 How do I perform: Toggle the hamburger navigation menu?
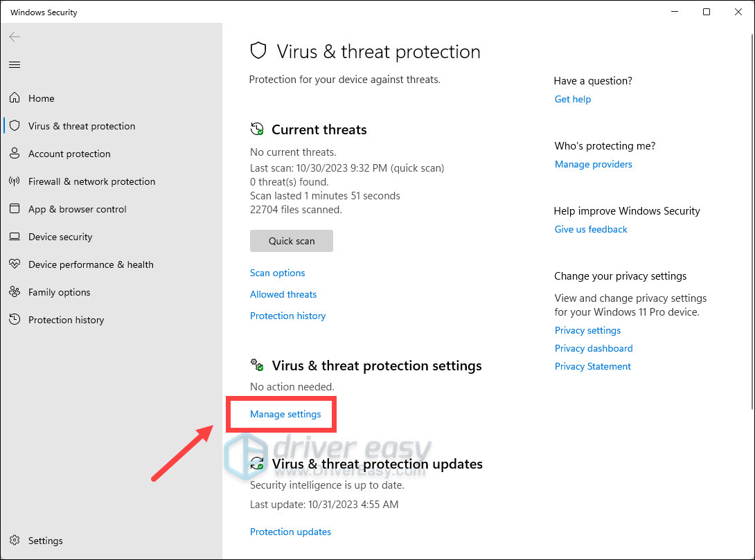(15, 65)
